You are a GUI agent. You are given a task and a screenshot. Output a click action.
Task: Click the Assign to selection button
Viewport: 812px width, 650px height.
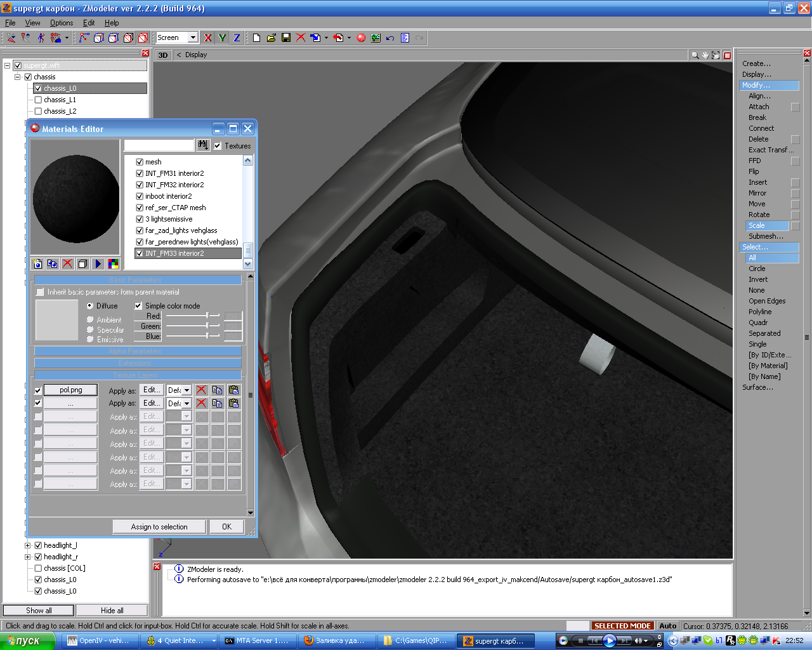click(x=159, y=527)
